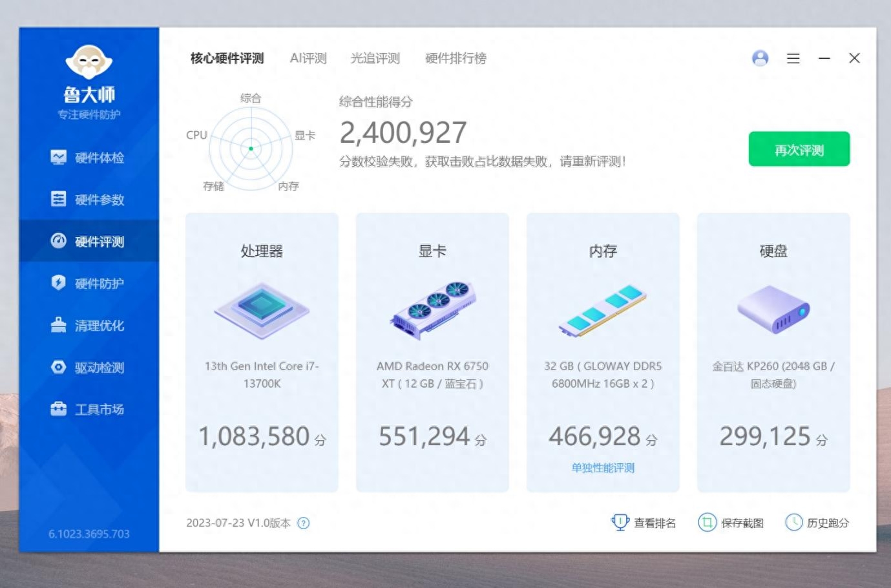Open 硬件体检 in the sidebar
This screenshot has height=588, width=891.
tap(89, 158)
